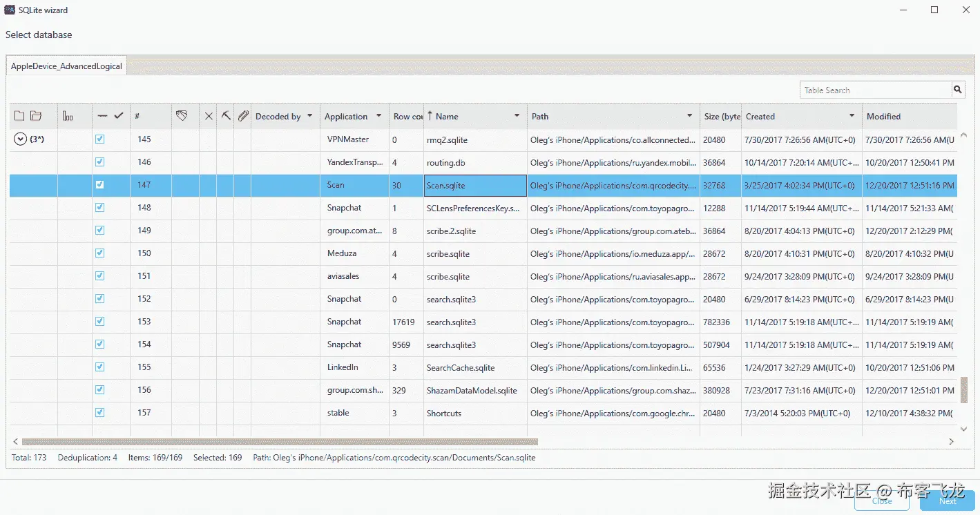980x515 pixels.
Task: Click the VPNMaster application cell
Action: click(355, 139)
